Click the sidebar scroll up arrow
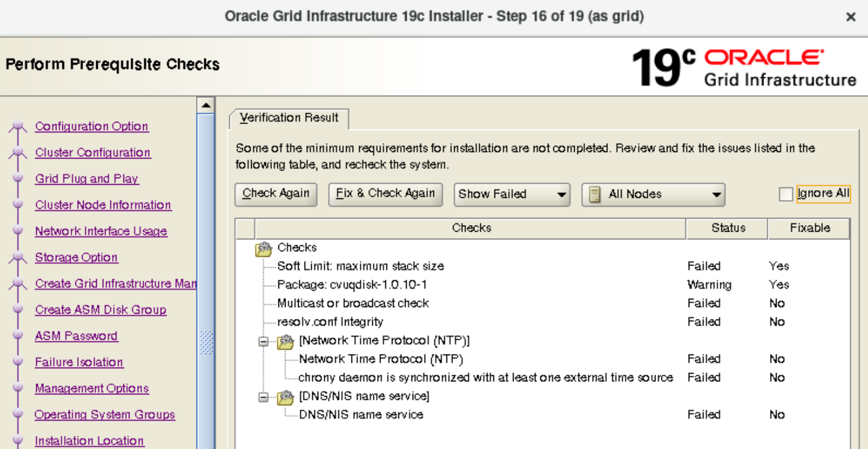Image resolution: width=868 pixels, height=449 pixels. [x=206, y=106]
